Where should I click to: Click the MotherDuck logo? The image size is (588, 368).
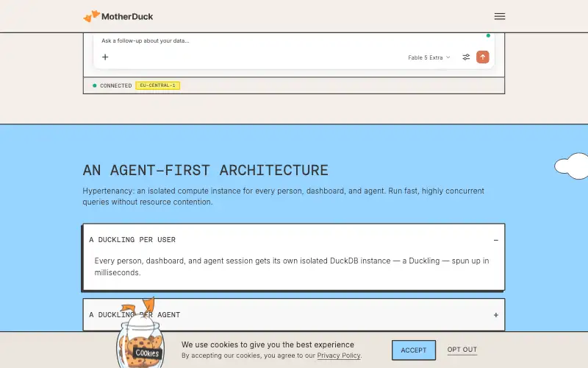coord(118,16)
